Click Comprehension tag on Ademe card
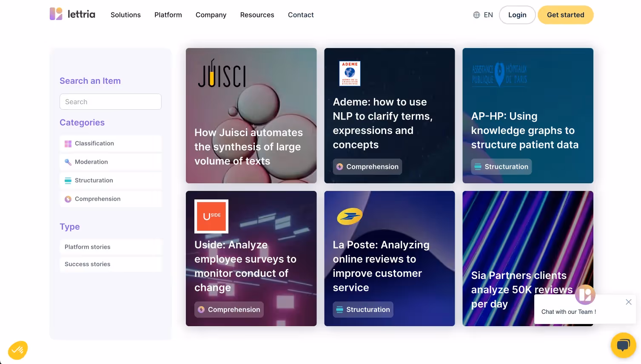The image size is (641, 364). click(x=368, y=167)
